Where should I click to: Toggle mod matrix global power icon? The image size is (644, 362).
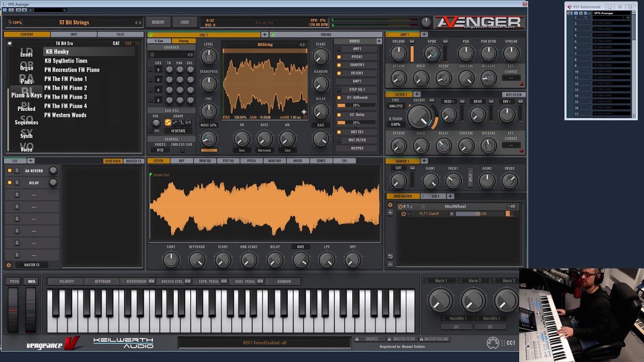click(x=390, y=205)
